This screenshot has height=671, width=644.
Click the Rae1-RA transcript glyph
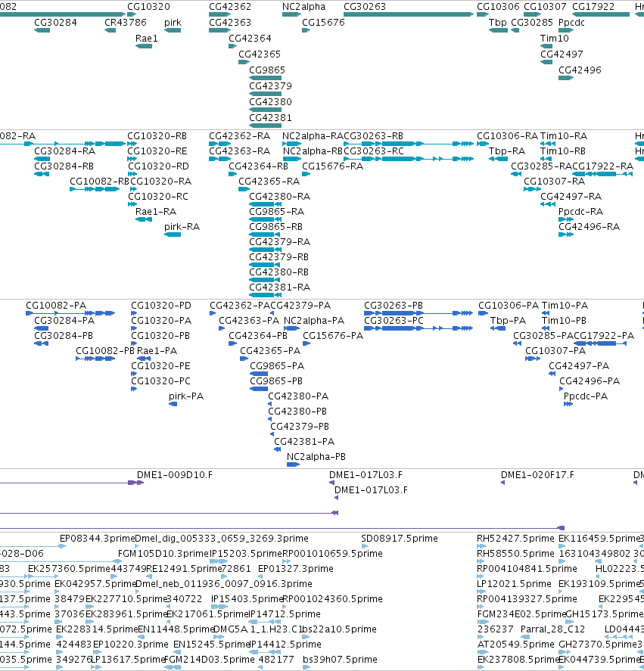coord(144,219)
